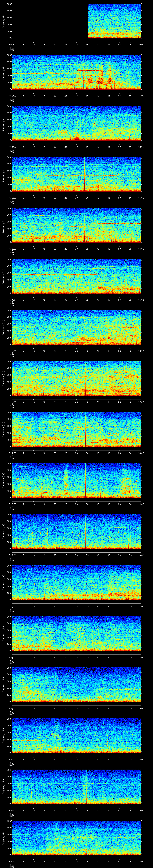Pick the spectrogram panel starting at 7:12:00
Screen dimensions: 153x868
(77, 174)
